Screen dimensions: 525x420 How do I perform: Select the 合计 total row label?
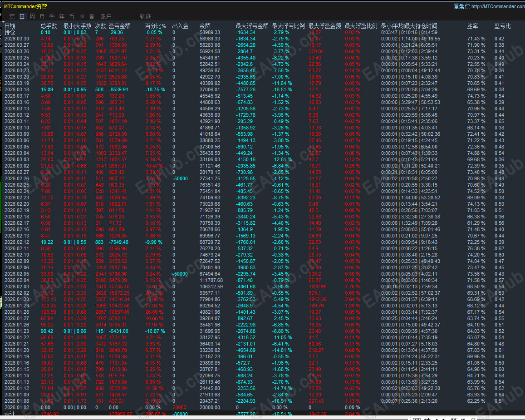pyautogui.click(x=10, y=414)
